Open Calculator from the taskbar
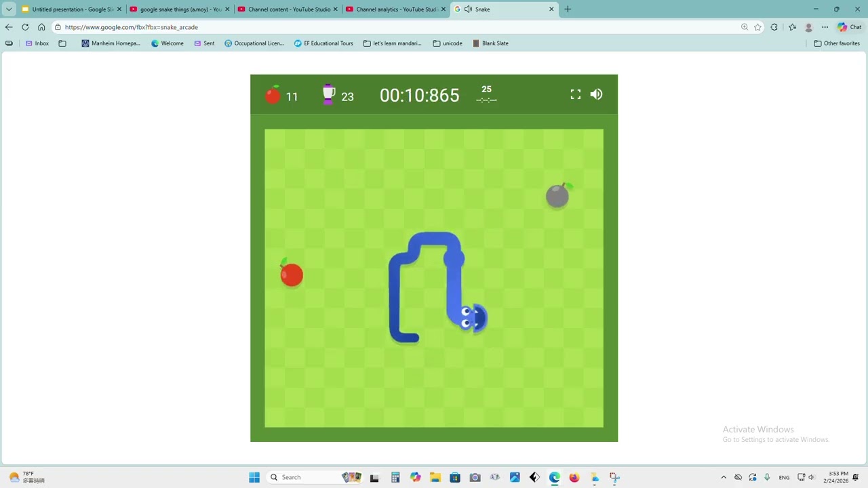 click(x=395, y=477)
